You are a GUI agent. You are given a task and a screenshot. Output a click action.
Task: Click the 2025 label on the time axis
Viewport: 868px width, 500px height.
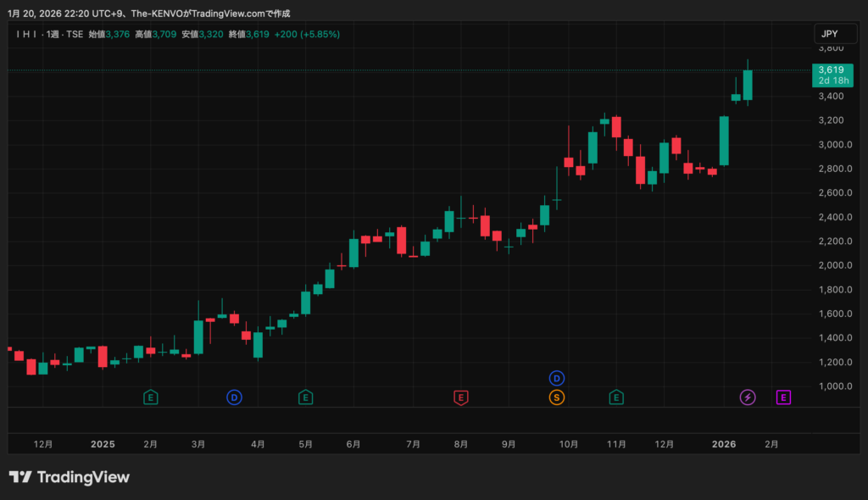tap(103, 444)
